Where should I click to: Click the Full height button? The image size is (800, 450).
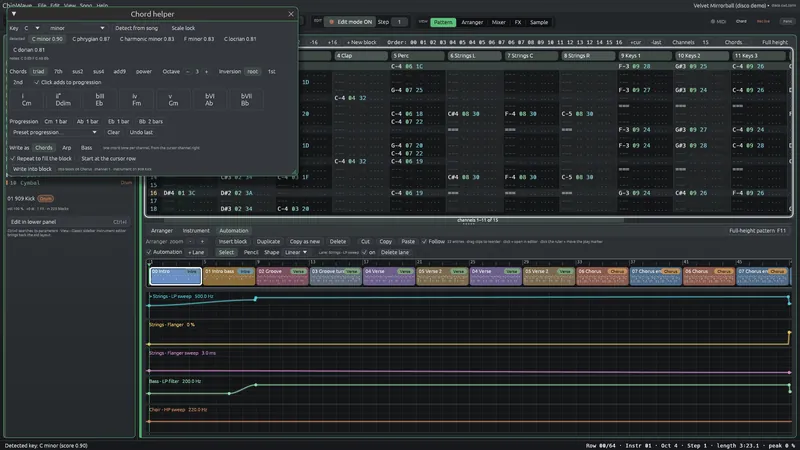pos(774,42)
